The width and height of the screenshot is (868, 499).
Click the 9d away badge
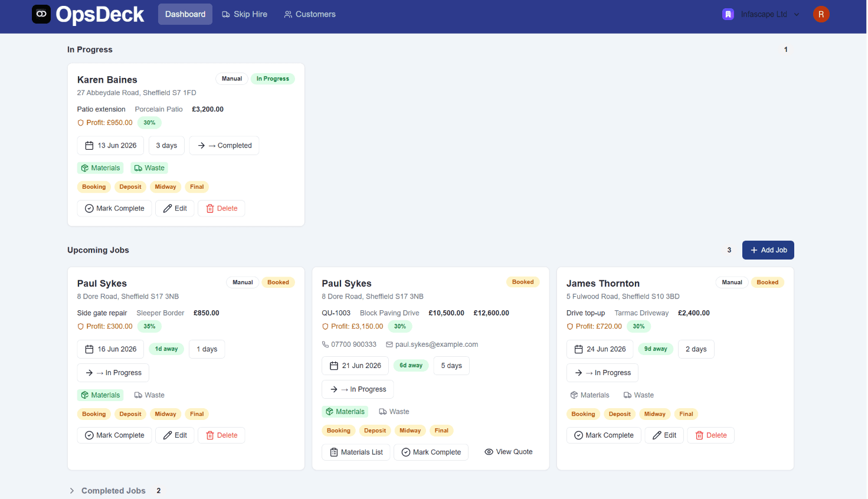(x=656, y=349)
